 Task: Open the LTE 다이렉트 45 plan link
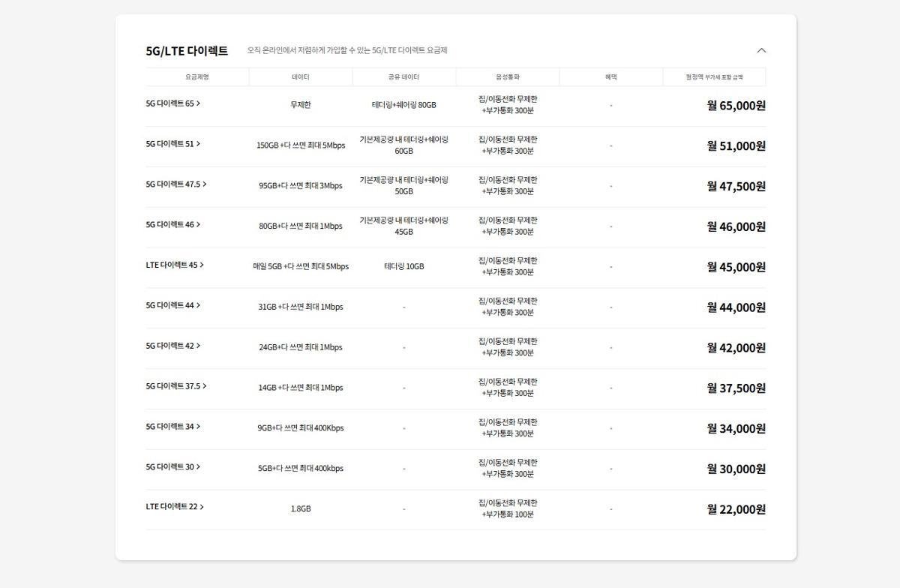pos(175,265)
